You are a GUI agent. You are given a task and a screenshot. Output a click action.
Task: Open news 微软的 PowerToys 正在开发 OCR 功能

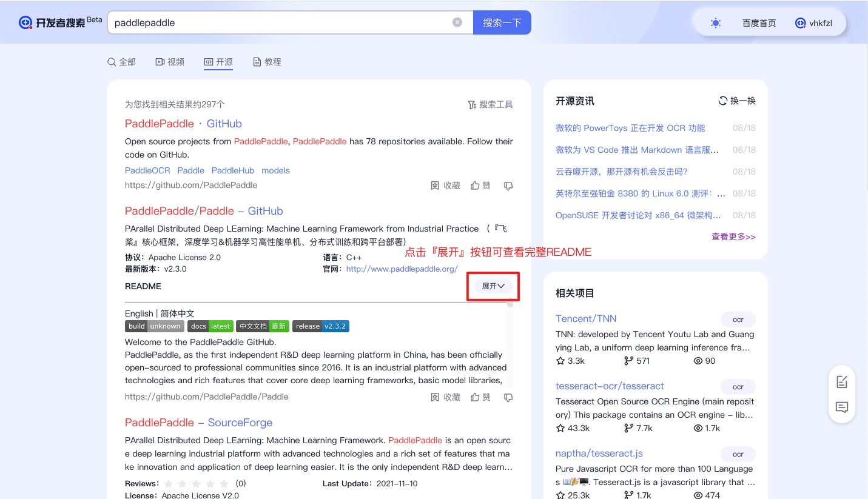[630, 128]
